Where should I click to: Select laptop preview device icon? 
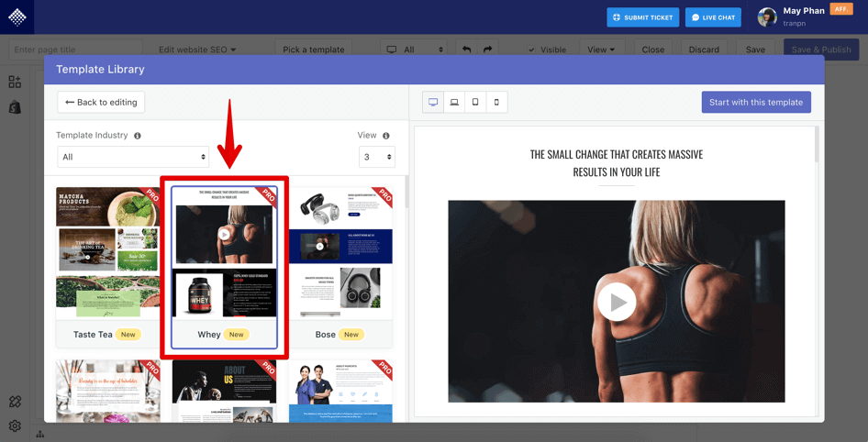454,103
